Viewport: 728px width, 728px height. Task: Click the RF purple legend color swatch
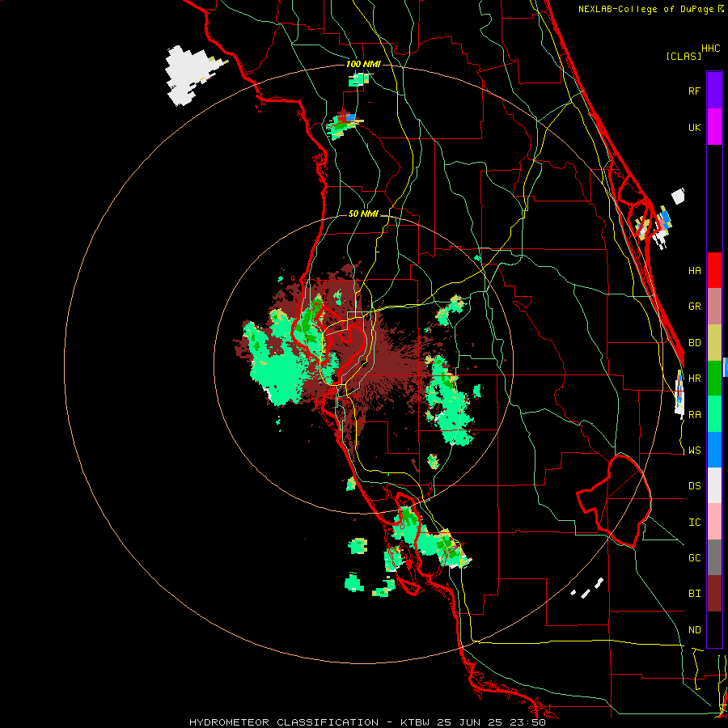(714, 91)
